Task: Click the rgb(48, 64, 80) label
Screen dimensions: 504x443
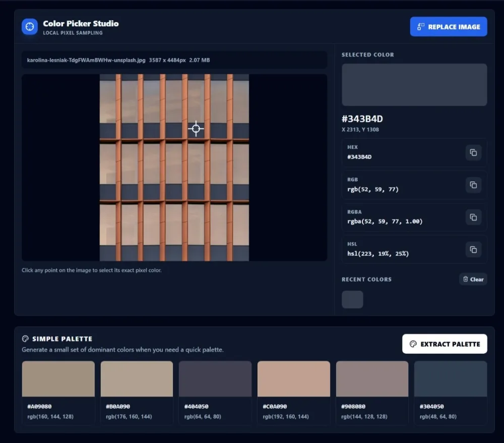Action: pos(438,417)
